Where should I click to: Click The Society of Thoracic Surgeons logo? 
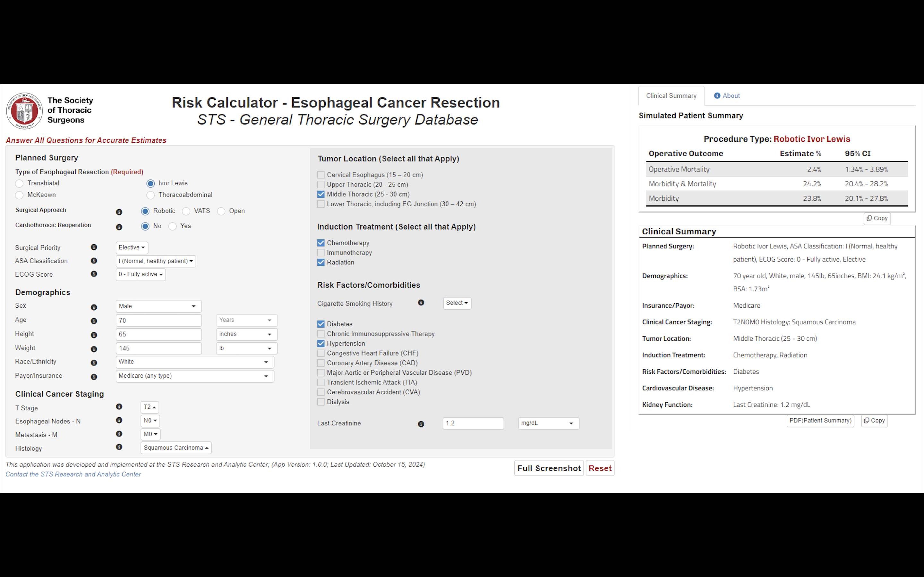[x=24, y=111]
